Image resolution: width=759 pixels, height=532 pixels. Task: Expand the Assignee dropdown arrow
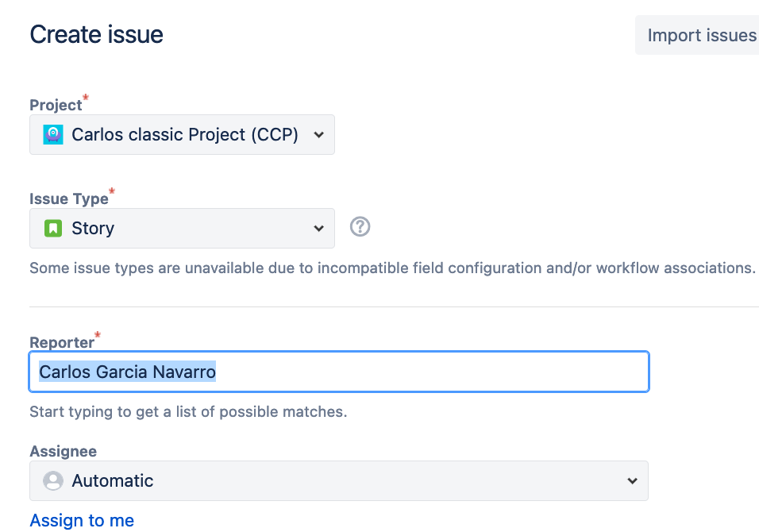(632, 481)
